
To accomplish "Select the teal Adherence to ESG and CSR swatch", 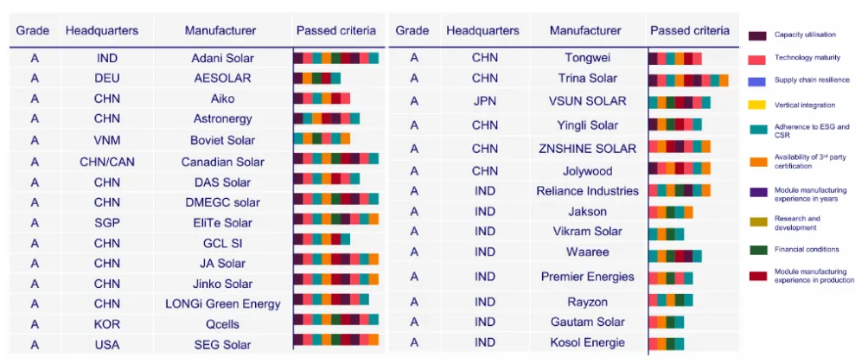I will [x=757, y=129].
